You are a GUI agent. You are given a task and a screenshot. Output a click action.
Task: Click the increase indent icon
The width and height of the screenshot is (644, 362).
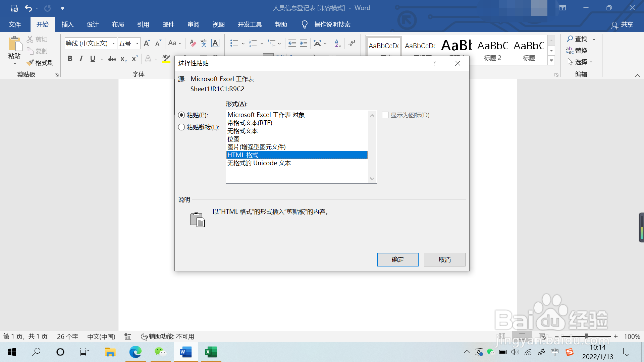(x=304, y=43)
